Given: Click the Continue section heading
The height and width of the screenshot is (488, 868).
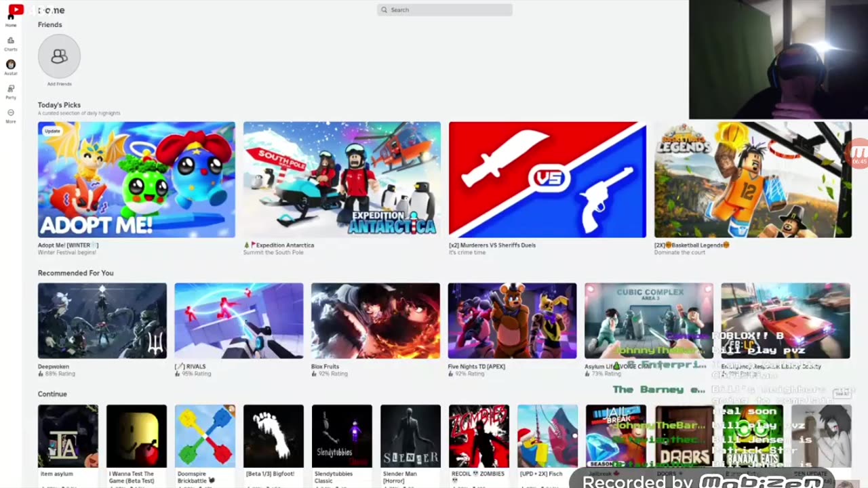Looking at the screenshot, I should click(x=52, y=394).
